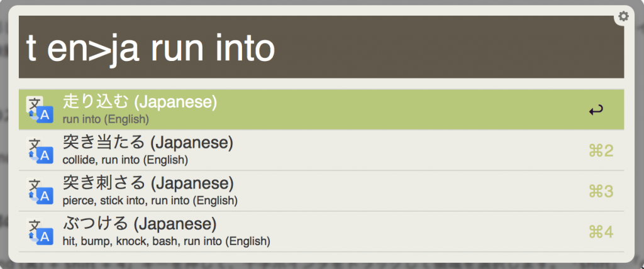644x269 pixels.
Task: Select the ぶつける (Japanese) result
Action: coord(321,232)
